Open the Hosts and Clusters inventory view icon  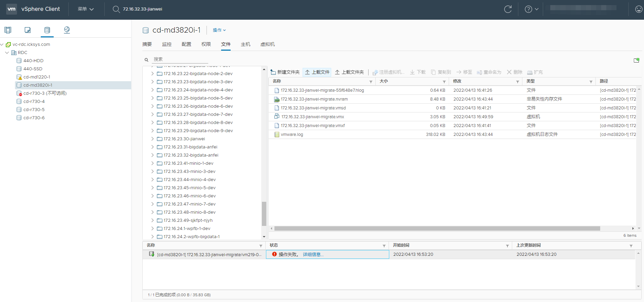coord(8,30)
